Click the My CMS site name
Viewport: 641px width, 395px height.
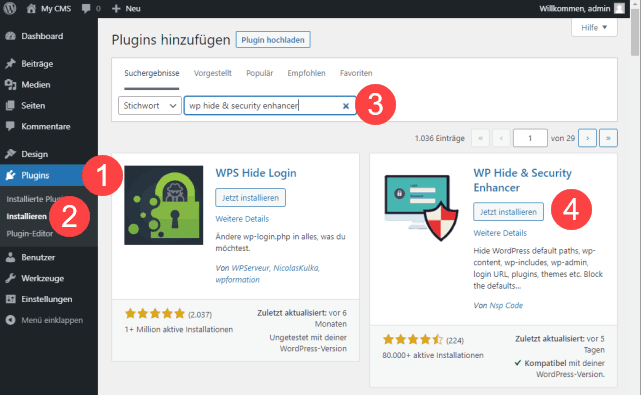56,9
